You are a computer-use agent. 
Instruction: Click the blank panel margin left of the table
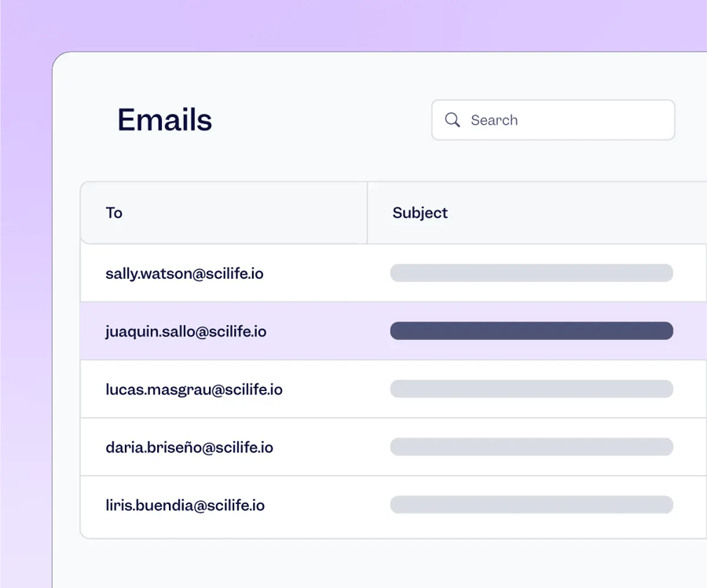click(x=66, y=361)
